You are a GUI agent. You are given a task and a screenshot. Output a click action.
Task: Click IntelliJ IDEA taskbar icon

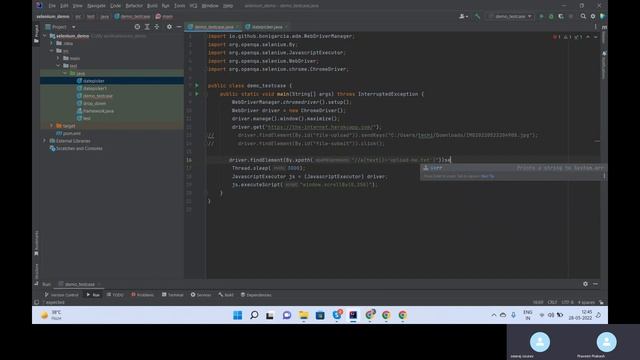pyautogui.click(x=353, y=315)
